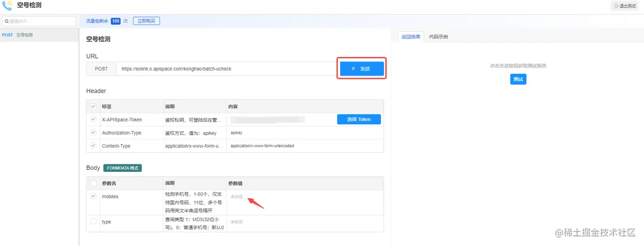Click the 内容 column header
Screen dimensions: 644x246
(x=233, y=107)
